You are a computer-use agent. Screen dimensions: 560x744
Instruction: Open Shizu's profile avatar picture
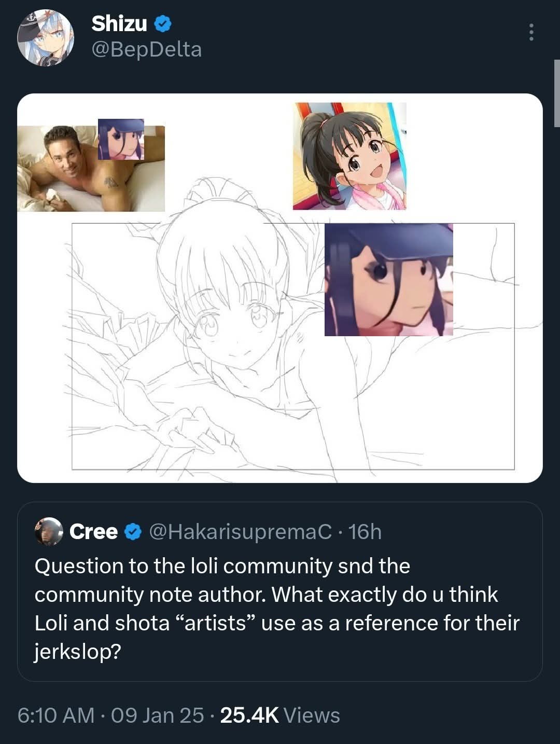click(x=45, y=37)
